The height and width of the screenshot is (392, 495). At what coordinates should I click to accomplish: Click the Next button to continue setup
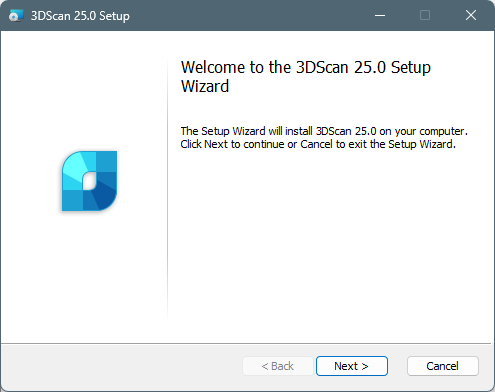[352, 366]
